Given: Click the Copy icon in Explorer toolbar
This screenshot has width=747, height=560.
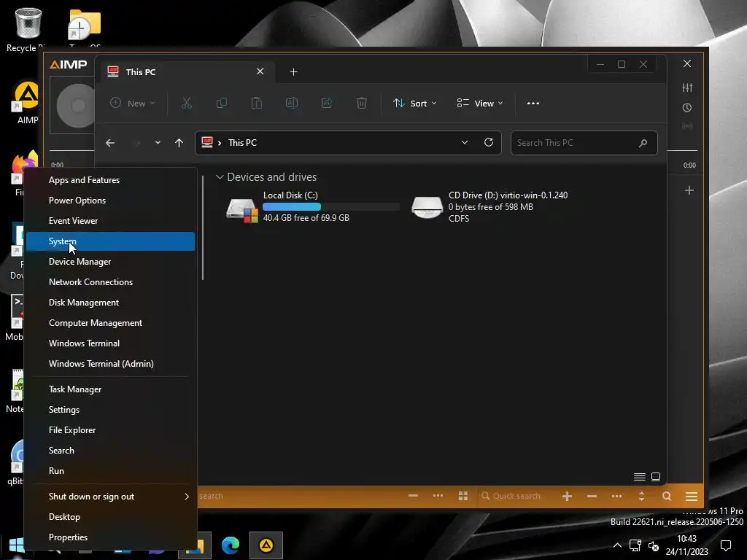Looking at the screenshot, I should click(x=222, y=104).
